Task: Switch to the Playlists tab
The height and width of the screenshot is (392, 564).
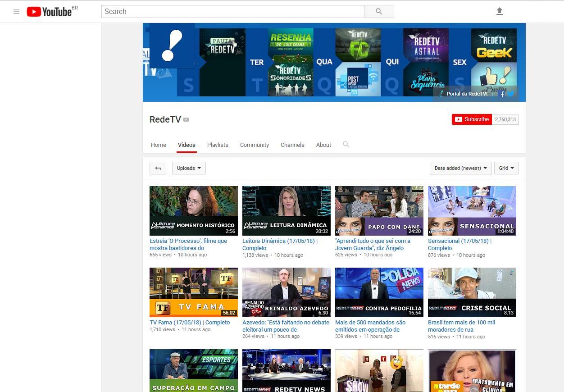Action: (218, 145)
